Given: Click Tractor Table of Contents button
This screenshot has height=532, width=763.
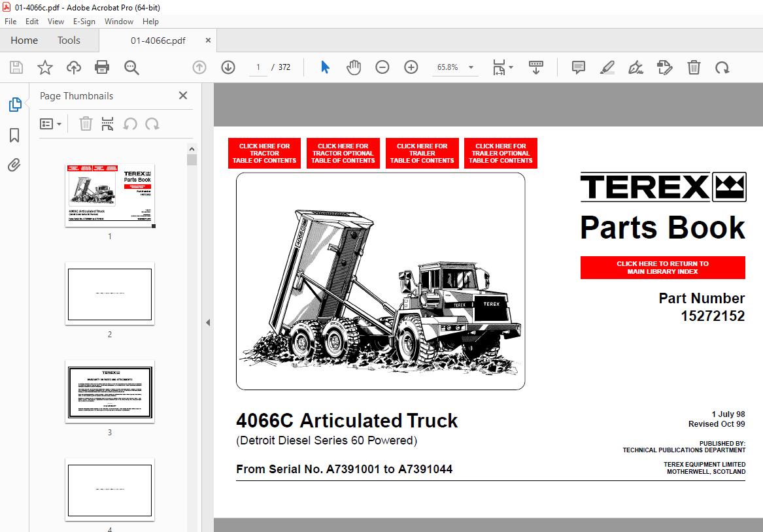Looking at the screenshot, I should (x=264, y=153).
